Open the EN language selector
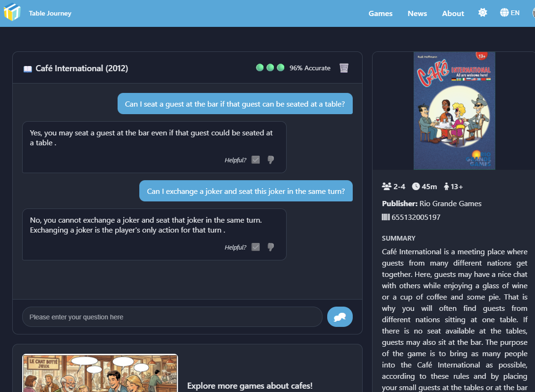Viewport: 535px width, 392px height. [510, 12]
